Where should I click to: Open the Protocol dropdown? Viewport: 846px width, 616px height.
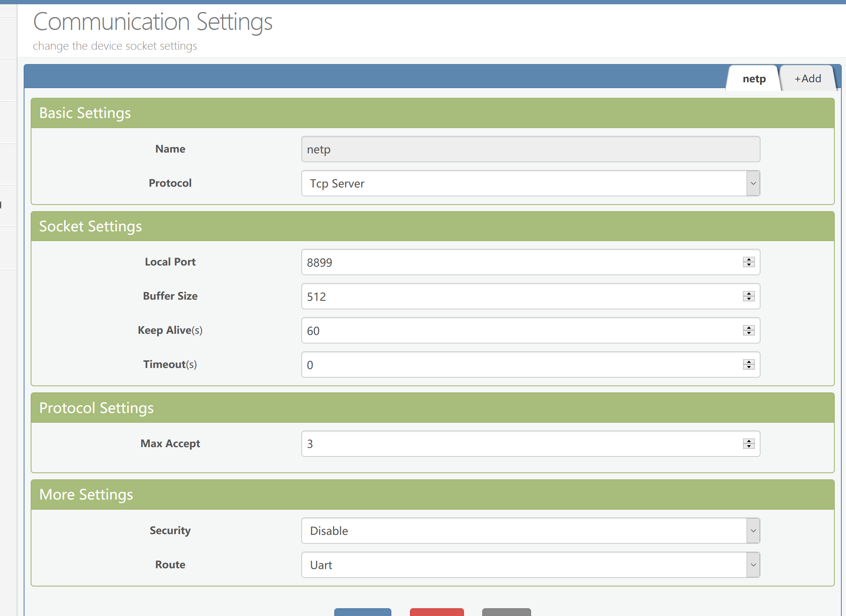(530, 183)
